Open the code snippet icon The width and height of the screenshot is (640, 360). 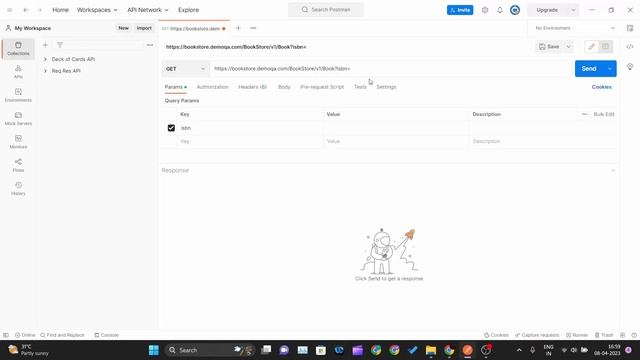coord(630,47)
